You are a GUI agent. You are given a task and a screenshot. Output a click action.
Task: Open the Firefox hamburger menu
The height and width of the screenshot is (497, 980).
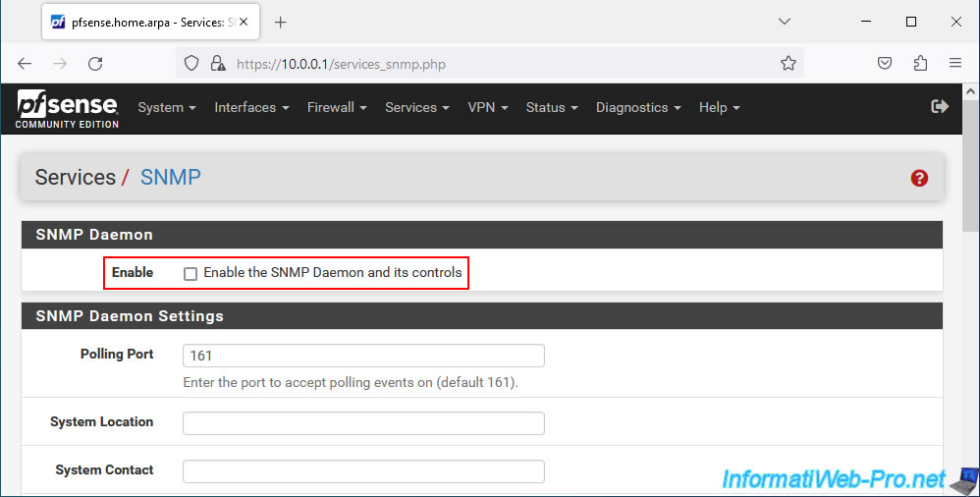coord(955,63)
